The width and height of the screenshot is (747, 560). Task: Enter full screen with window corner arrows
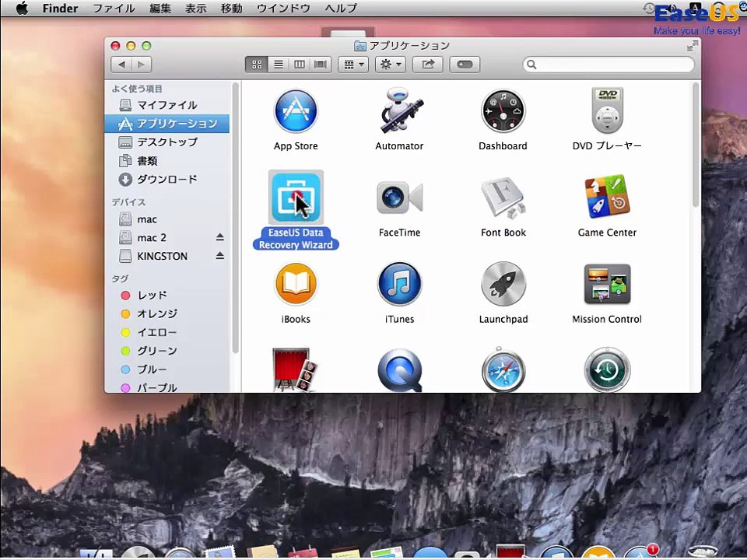click(x=693, y=46)
